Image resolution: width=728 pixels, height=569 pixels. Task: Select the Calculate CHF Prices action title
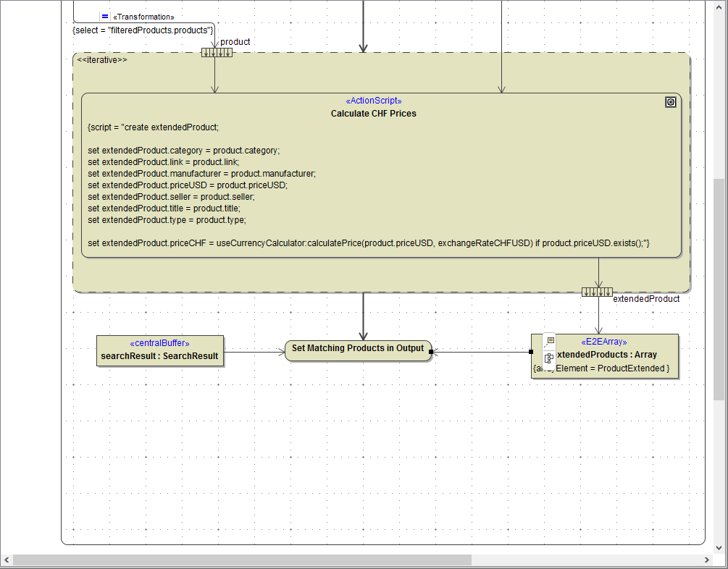pos(374,114)
